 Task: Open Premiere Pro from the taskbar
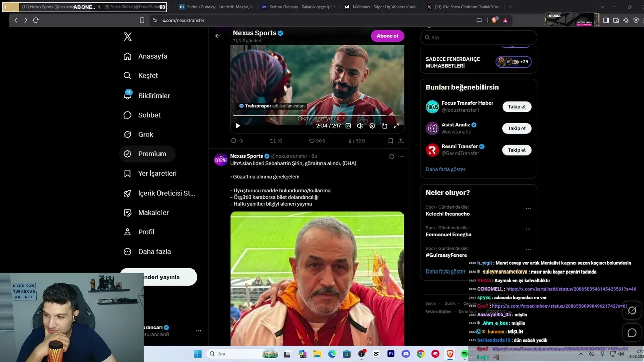coord(391,354)
